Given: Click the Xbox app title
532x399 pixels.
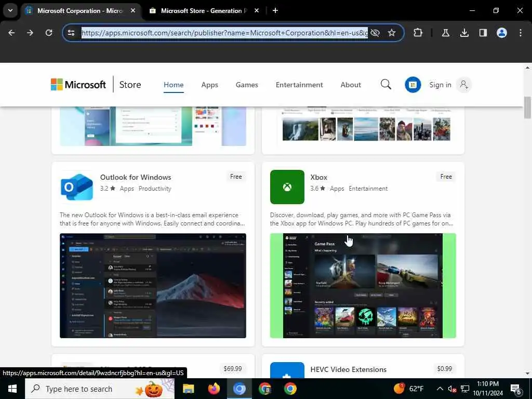Looking at the screenshot, I should pos(318,177).
